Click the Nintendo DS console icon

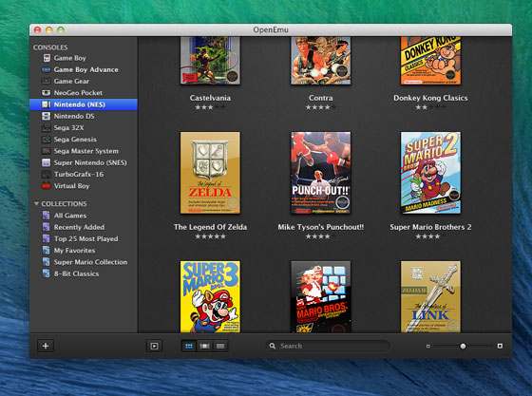pyautogui.click(x=47, y=116)
